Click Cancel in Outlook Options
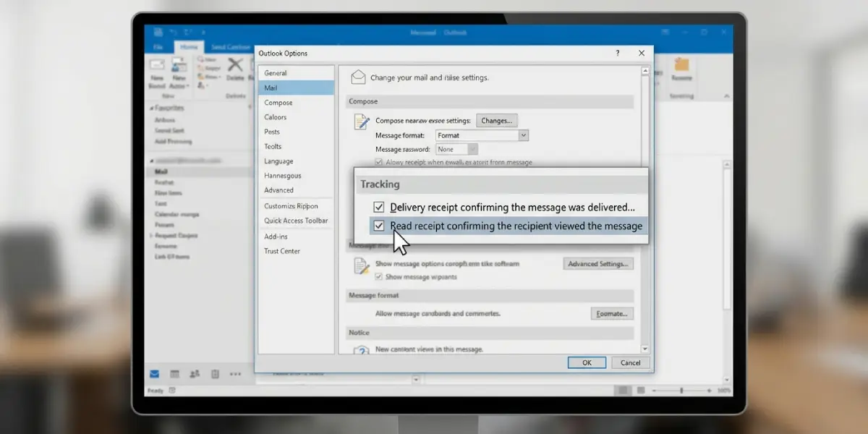Viewport: 868px width, 434px height. [x=630, y=363]
